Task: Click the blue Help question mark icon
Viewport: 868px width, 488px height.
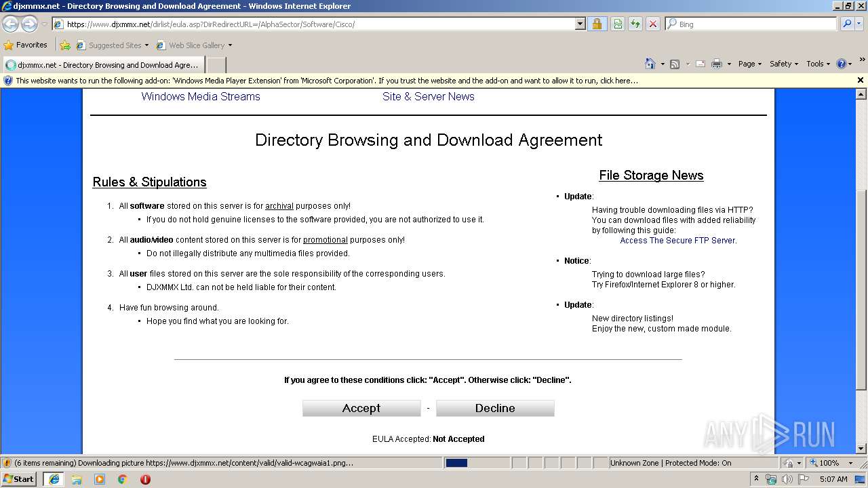Action: click(842, 64)
